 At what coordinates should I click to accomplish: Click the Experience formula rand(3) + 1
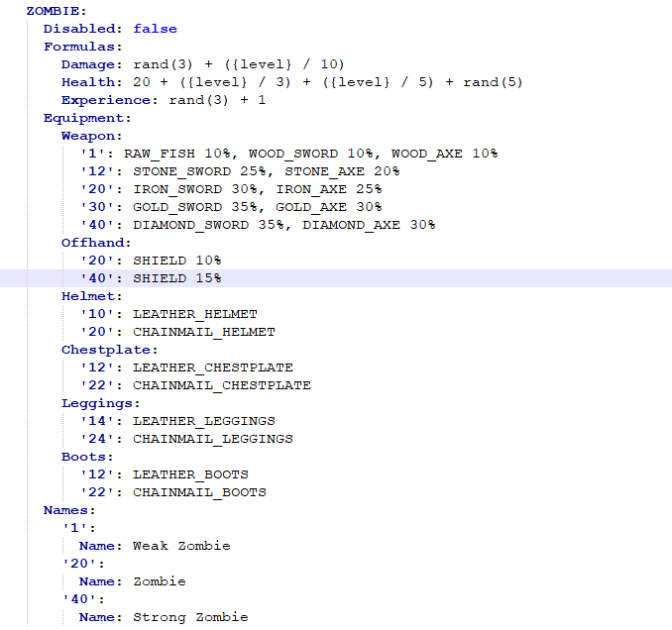(x=217, y=100)
